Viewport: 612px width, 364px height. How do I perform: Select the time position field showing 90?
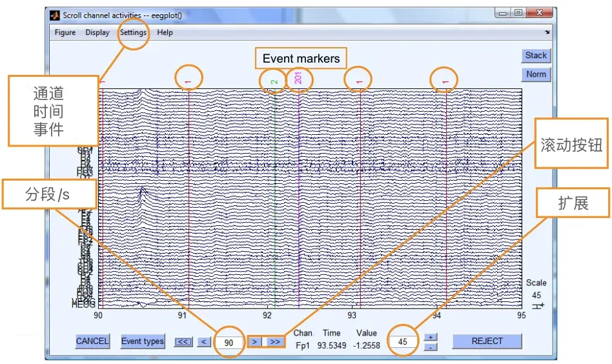pyautogui.click(x=229, y=343)
